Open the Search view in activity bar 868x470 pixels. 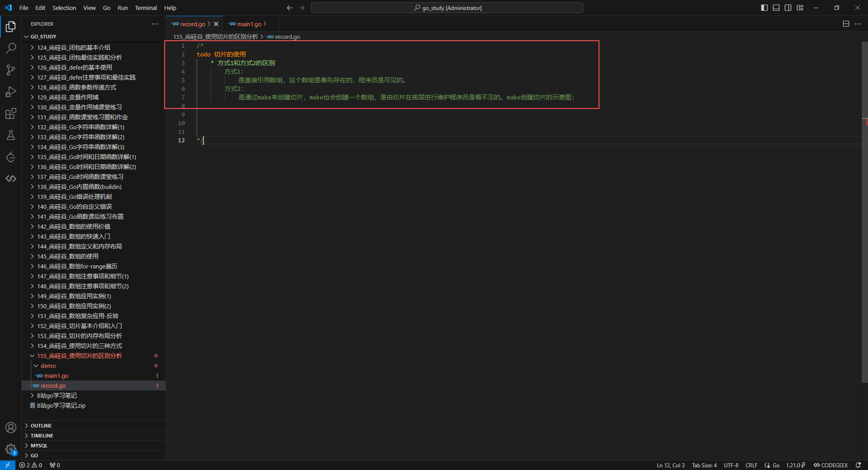tap(11, 48)
